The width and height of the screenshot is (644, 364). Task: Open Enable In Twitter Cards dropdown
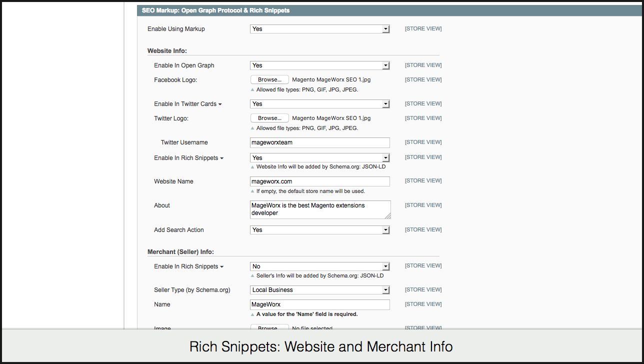pos(319,104)
